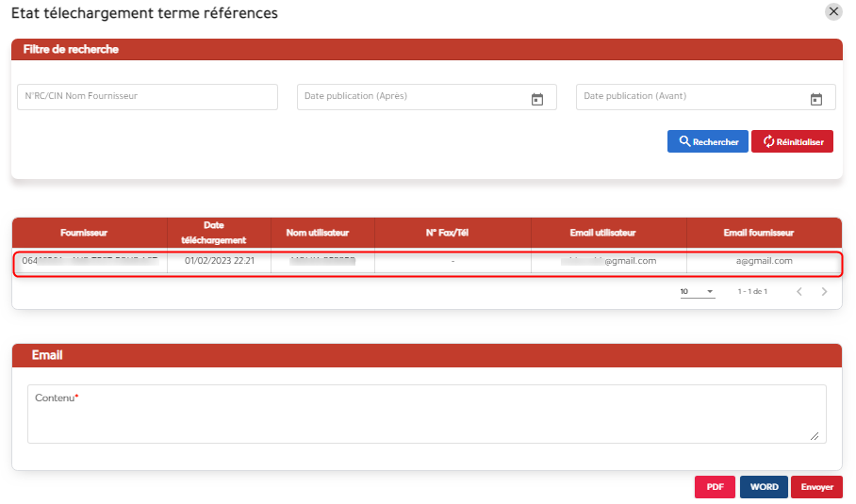Viewport: 856px width, 504px height.
Task: Click the Rechercher search button
Action: (x=708, y=141)
